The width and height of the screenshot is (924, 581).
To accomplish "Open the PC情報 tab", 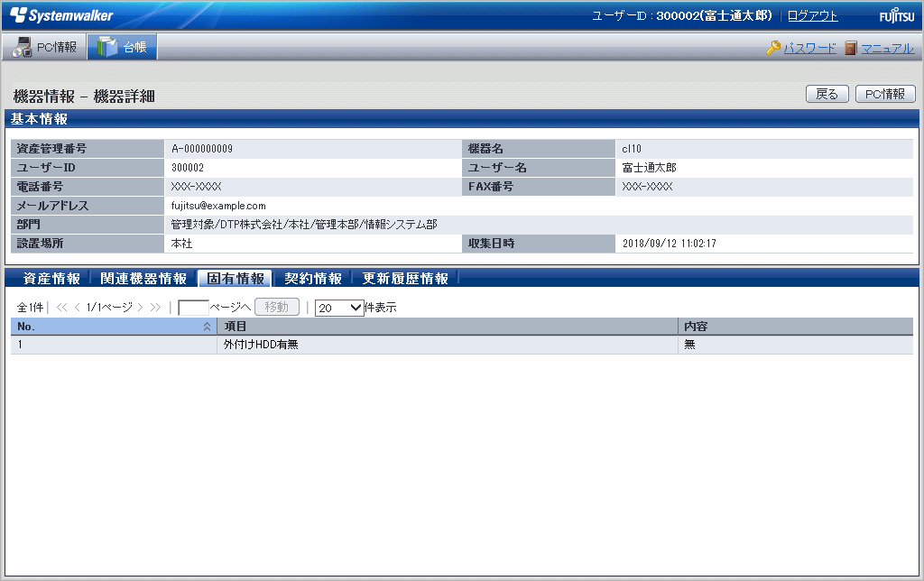I will tap(44, 47).
